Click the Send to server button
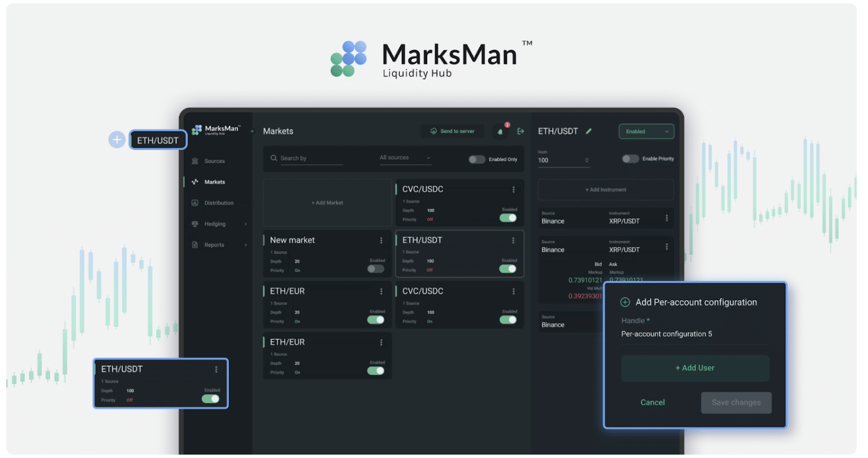Viewport: 868px width, 458px height. click(x=452, y=131)
